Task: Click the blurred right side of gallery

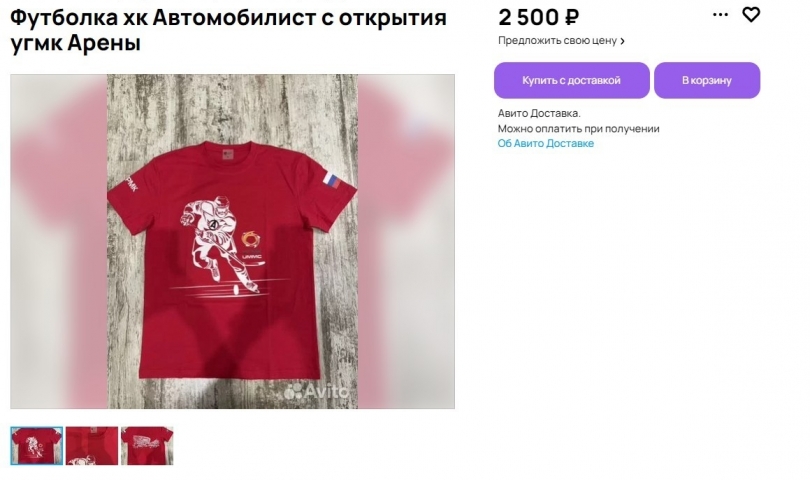Action: pos(407,241)
